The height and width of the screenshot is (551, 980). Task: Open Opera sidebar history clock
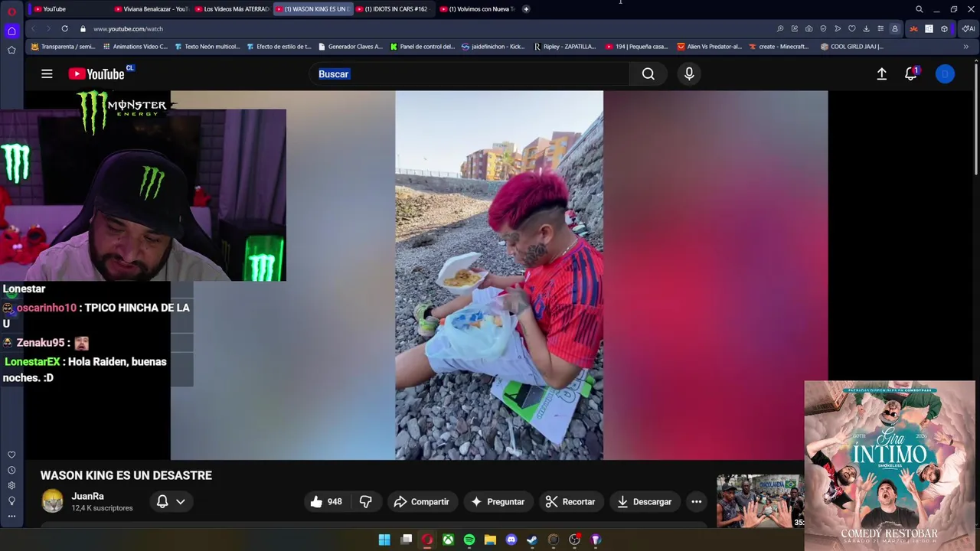(x=11, y=470)
